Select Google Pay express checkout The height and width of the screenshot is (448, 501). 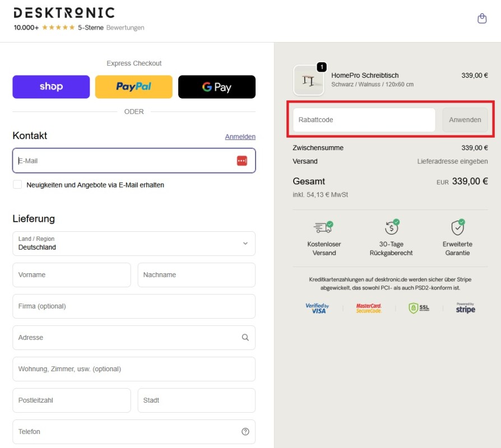216,87
